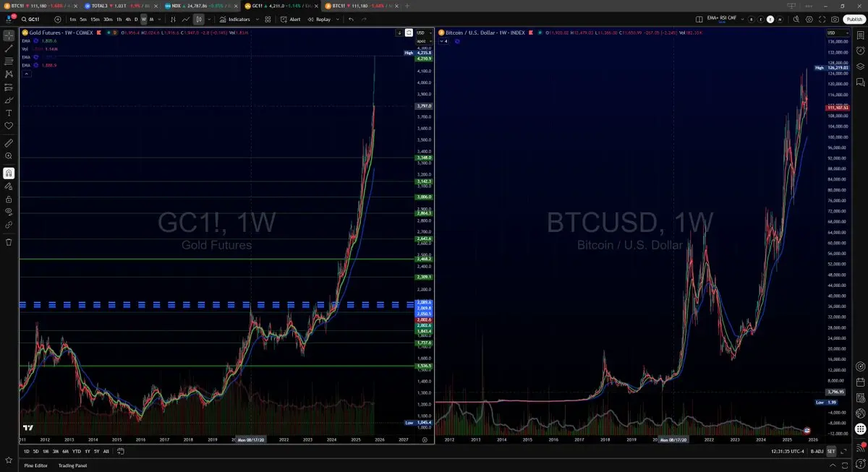Select the crosshair cursor tool
The height and width of the screenshot is (472, 868).
(9, 35)
